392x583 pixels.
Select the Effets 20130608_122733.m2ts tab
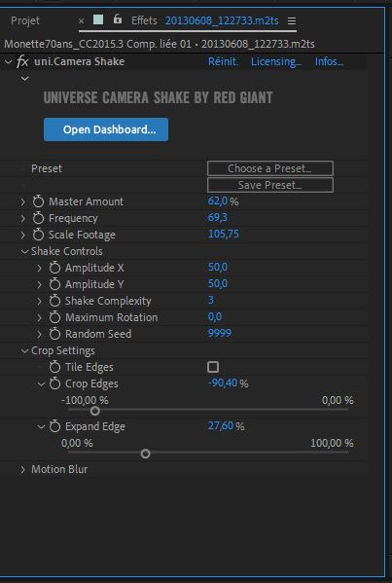pyautogui.click(x=204, y=20)
